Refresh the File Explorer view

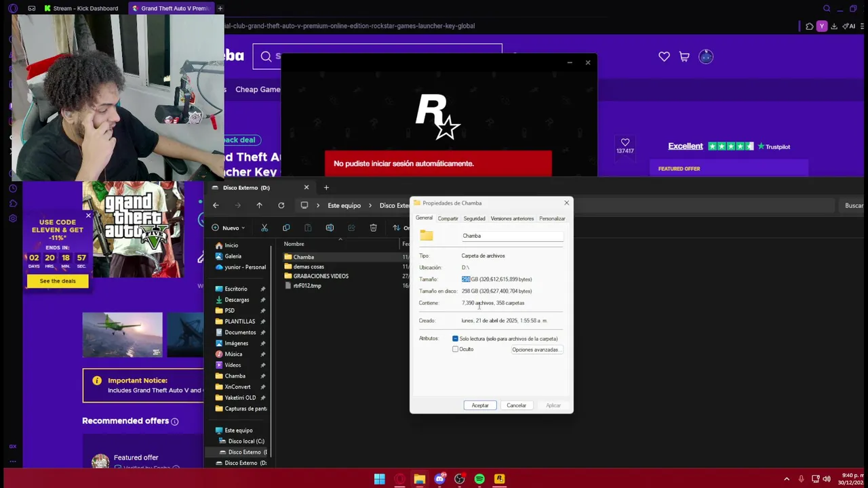click(281, 205)
